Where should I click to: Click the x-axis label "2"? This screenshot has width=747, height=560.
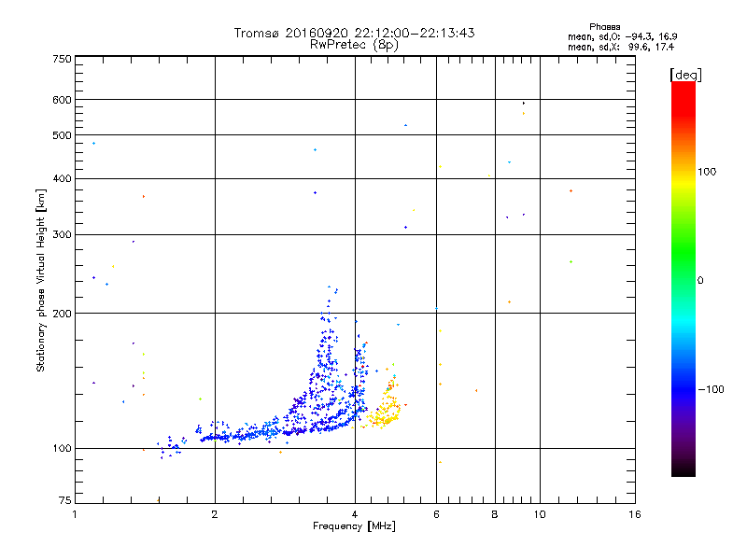point(215,515)
